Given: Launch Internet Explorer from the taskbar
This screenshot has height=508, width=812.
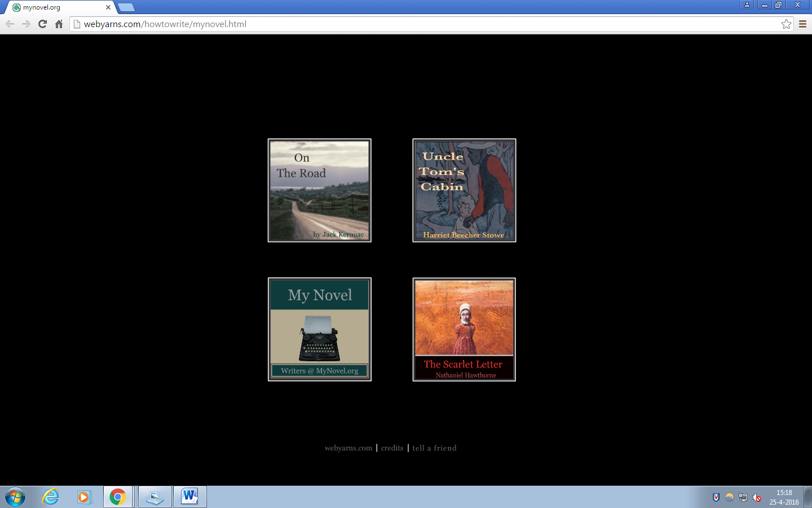Looking at the screenshot, I should coord(51,497).
